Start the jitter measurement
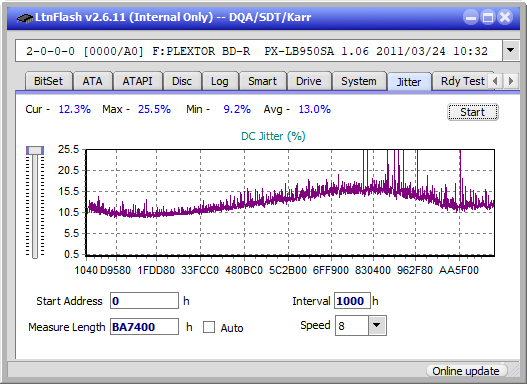 473,112
